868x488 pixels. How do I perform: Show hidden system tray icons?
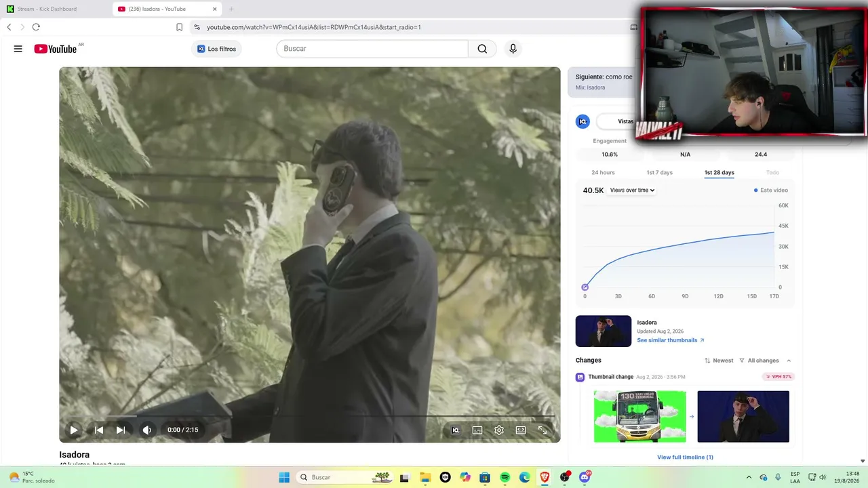749,478
